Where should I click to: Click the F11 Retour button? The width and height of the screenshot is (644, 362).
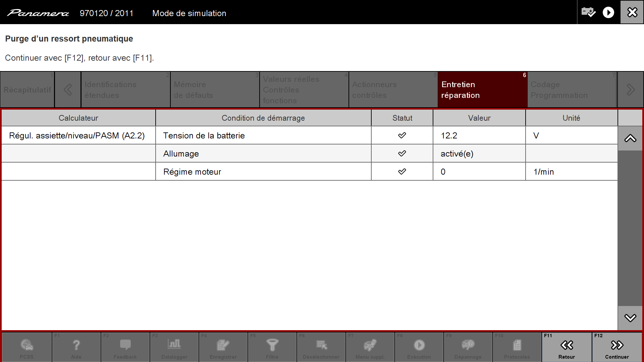pos(567,347)
